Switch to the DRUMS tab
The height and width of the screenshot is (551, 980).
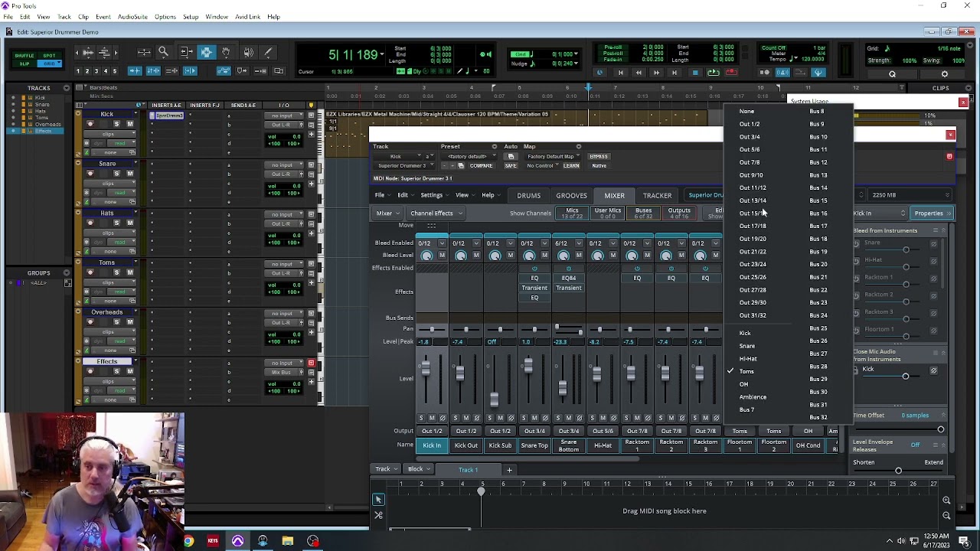coord(528,195)
